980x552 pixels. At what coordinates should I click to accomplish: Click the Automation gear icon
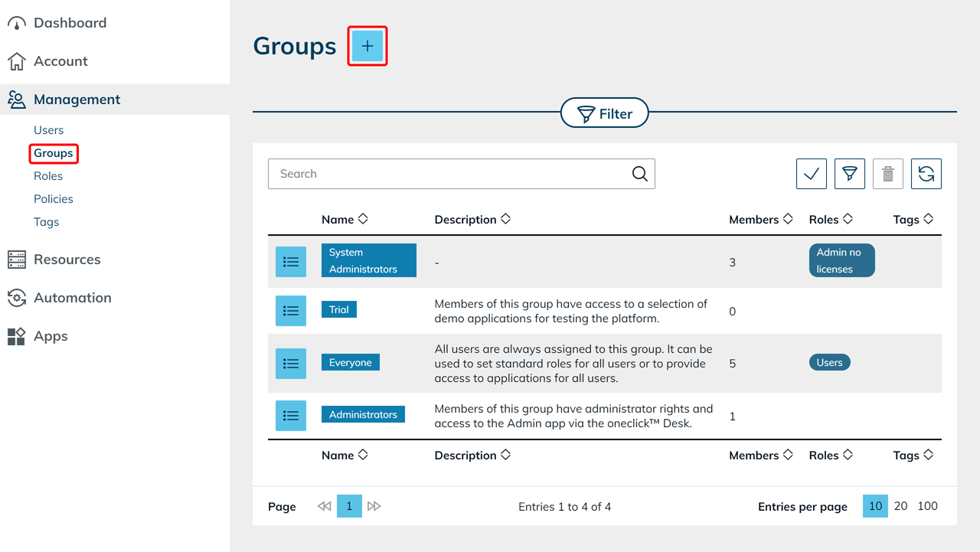17,298
